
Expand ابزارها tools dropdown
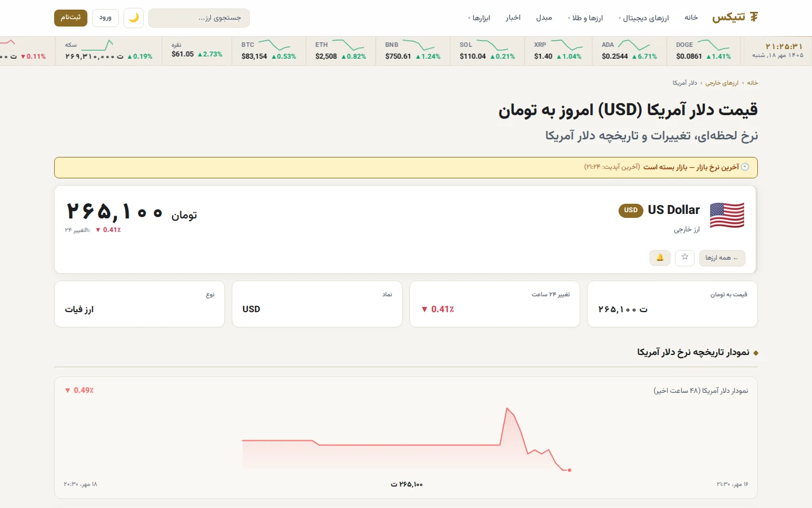click(479, 18)
